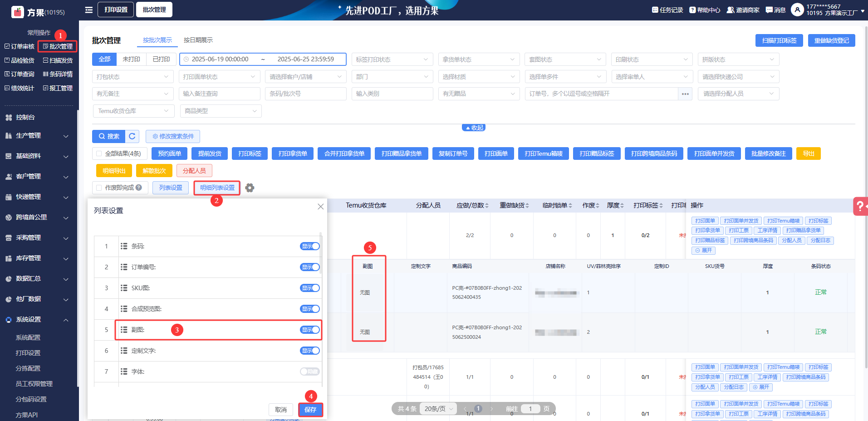Sort by 应做/总数 column arrows
The image size is (868, 421).
(487, 206)
